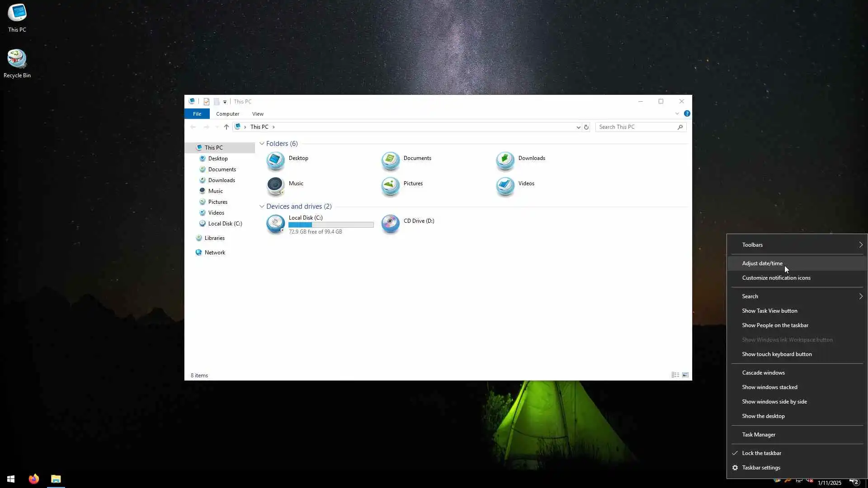Open the Computer ribbon tab
The image size is (868, 488).
(x=227, y=114)
